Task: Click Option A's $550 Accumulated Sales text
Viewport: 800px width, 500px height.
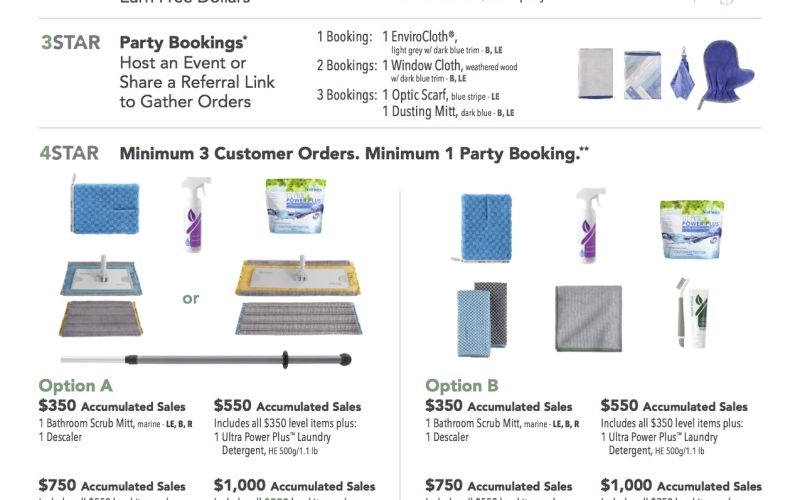Action: point(287,406)
